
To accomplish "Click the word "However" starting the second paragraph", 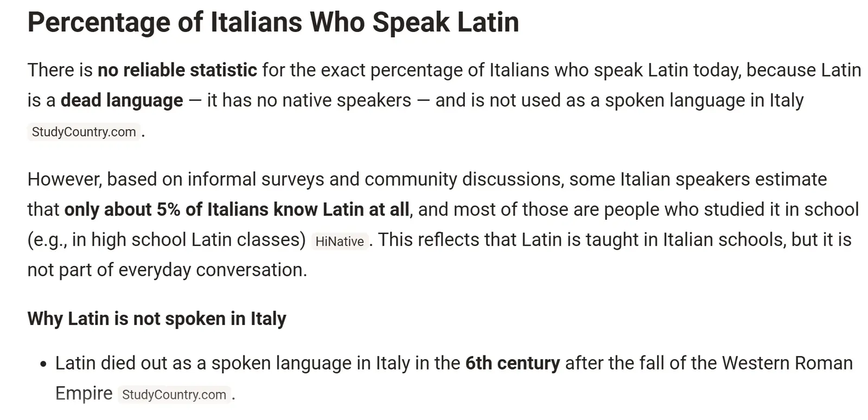I will 64,179.
